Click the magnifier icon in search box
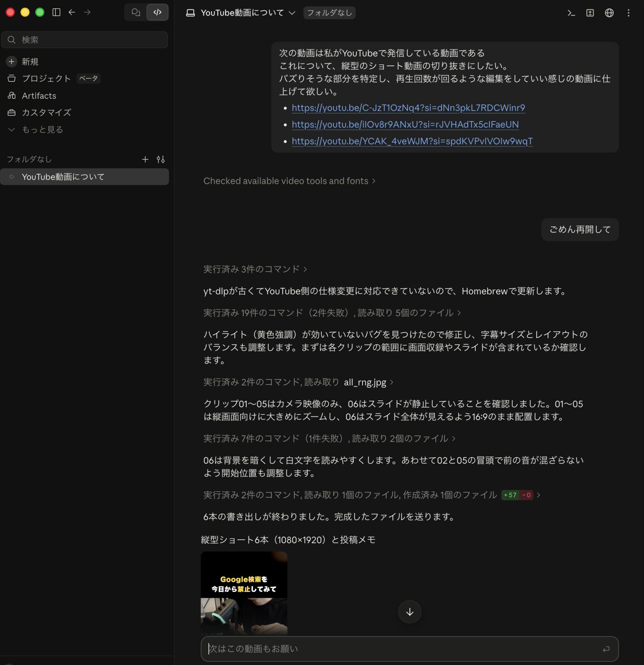 11,40
